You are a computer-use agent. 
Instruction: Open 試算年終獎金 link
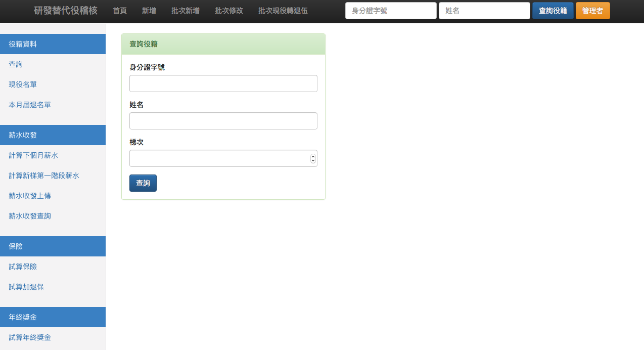(x=30, y=337)
